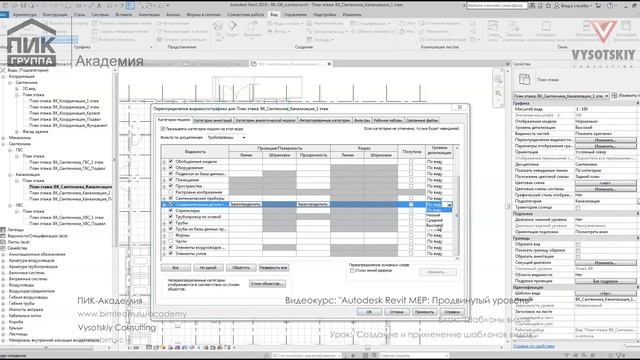The image size is (640, 360).
Task: Click the Разрез section tool icon
Action: point(233,26)
